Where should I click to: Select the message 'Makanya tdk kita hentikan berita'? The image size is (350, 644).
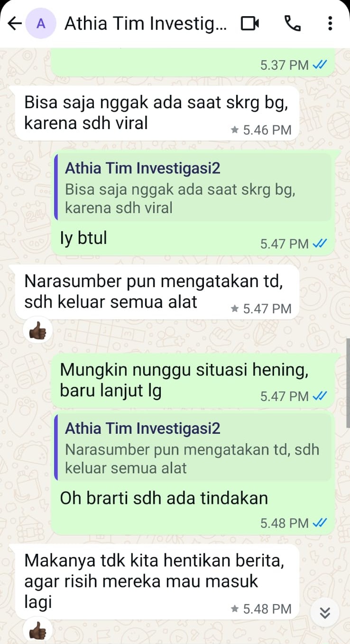tap(157, 581)
